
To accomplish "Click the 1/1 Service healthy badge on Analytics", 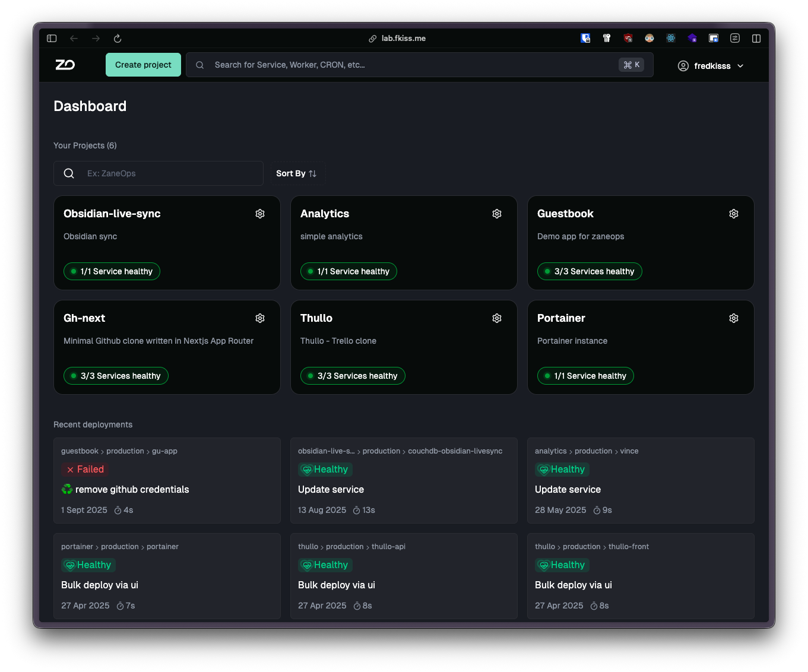I will pos(348,271).
